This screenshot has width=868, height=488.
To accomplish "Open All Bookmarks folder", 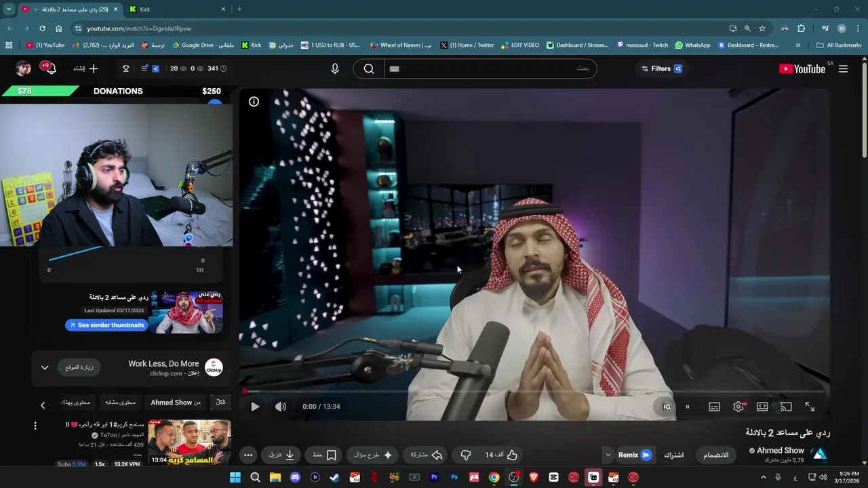I will 838,45.
